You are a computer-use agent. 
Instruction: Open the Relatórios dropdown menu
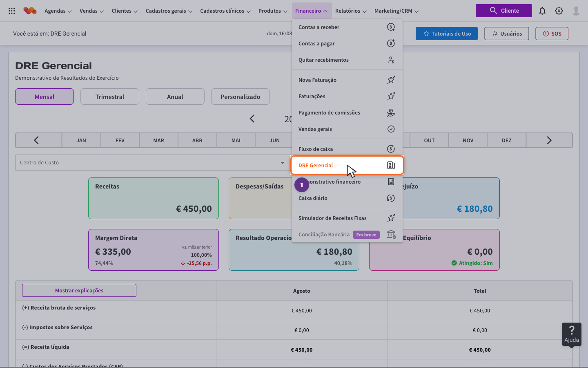(x=351, y=11)
